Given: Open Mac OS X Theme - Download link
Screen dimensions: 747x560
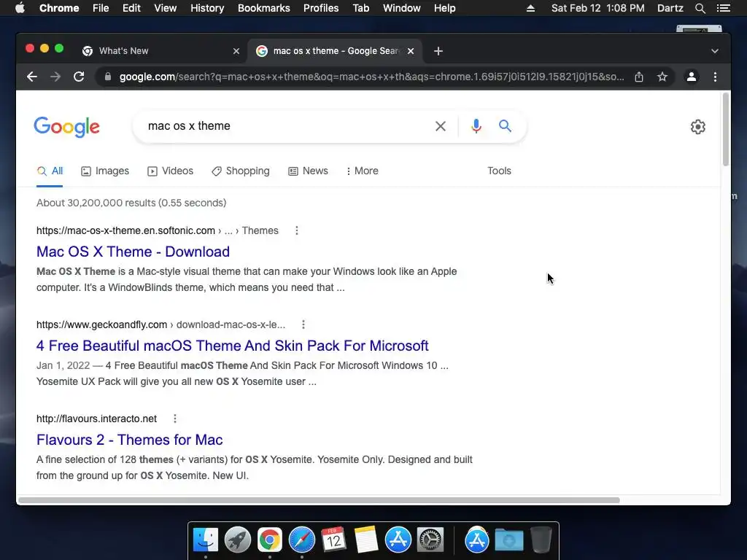Looking at the screenshot, I should (133, 252).
